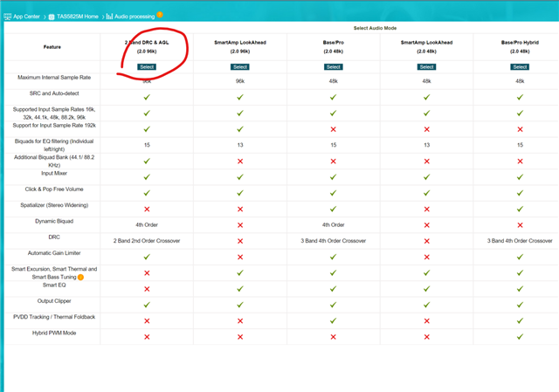
Task: Click the Dynamic Biquad cross under Base/Pro Hybrid
Action: (x=520, y=225)
